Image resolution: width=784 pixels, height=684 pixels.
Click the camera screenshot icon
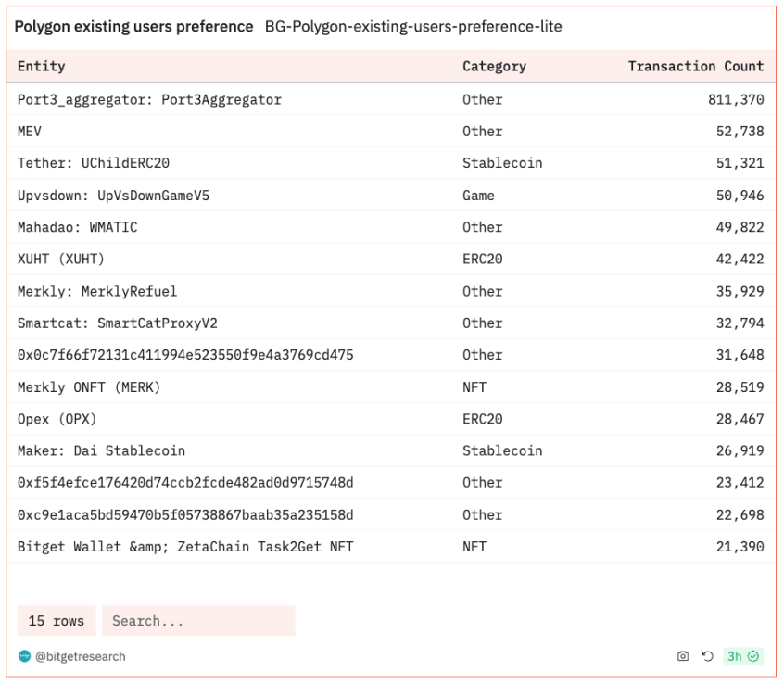point(683,656)
